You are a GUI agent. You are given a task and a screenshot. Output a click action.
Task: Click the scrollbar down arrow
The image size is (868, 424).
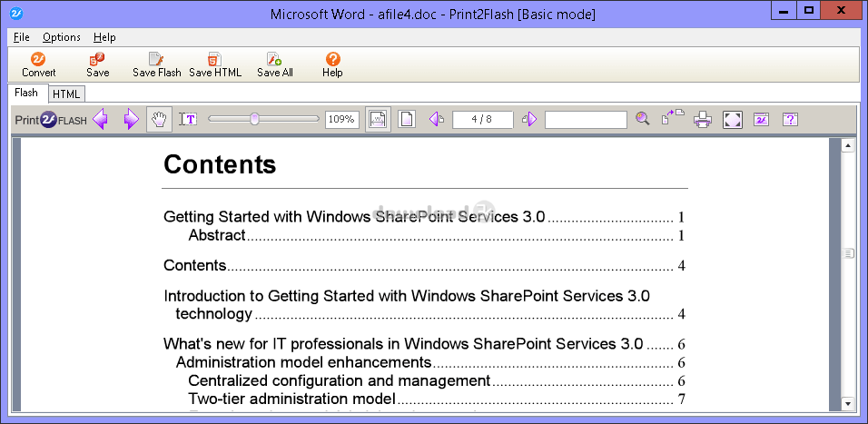tap(847, 404)
